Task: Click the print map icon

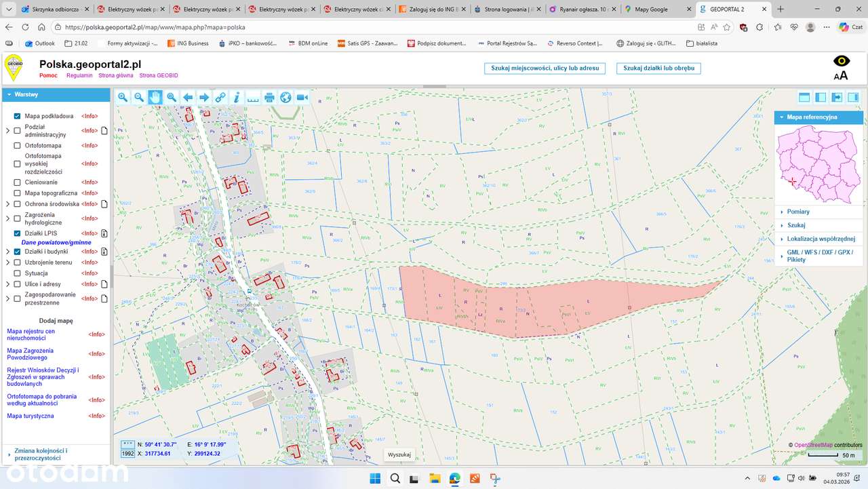Action: (269, 98)
